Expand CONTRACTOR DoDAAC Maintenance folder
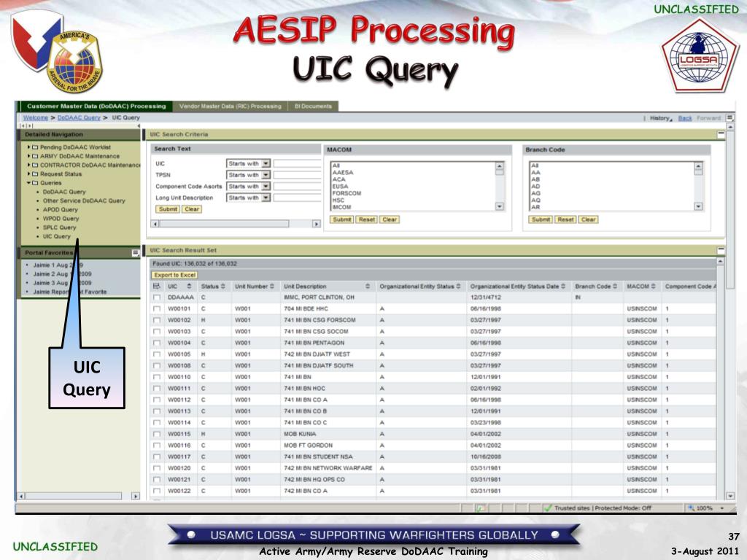 28,166
